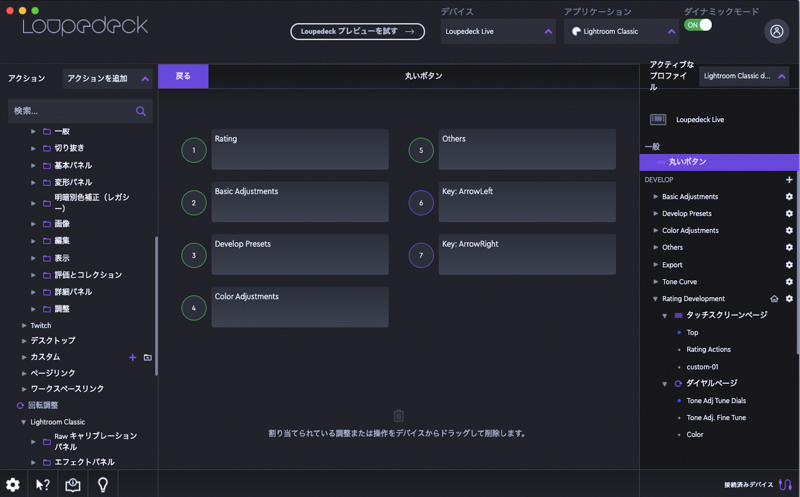
Task: Click round button 7 circle
Action: pyautogui.click(x=421, y=255)
